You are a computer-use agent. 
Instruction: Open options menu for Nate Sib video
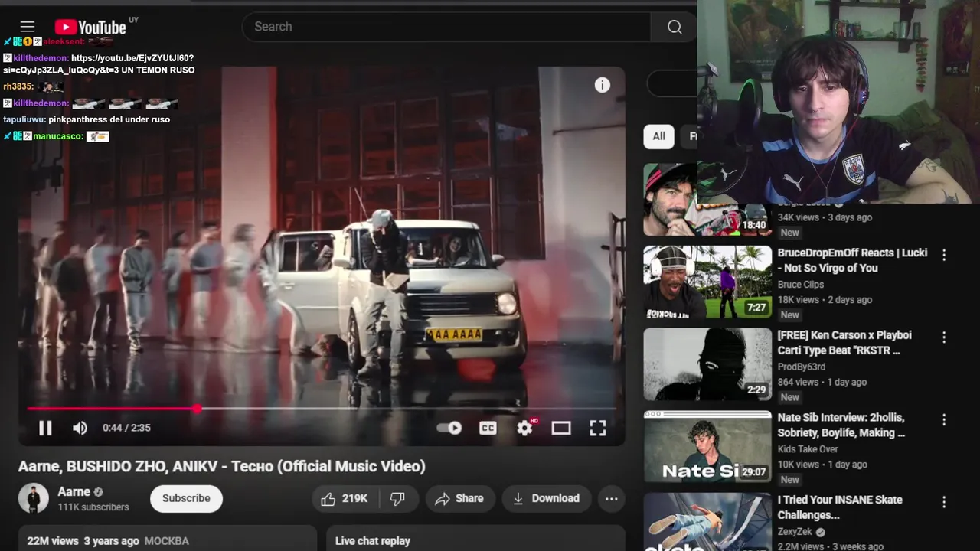944,420
